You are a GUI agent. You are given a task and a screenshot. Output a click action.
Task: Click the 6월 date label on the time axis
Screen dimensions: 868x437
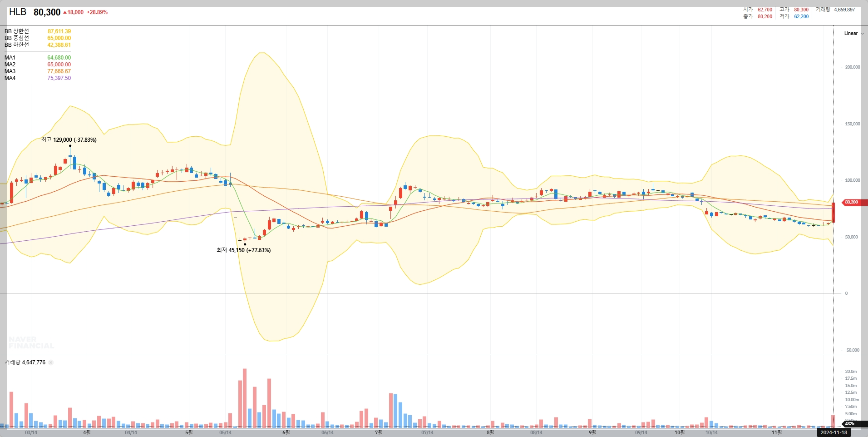286,433
